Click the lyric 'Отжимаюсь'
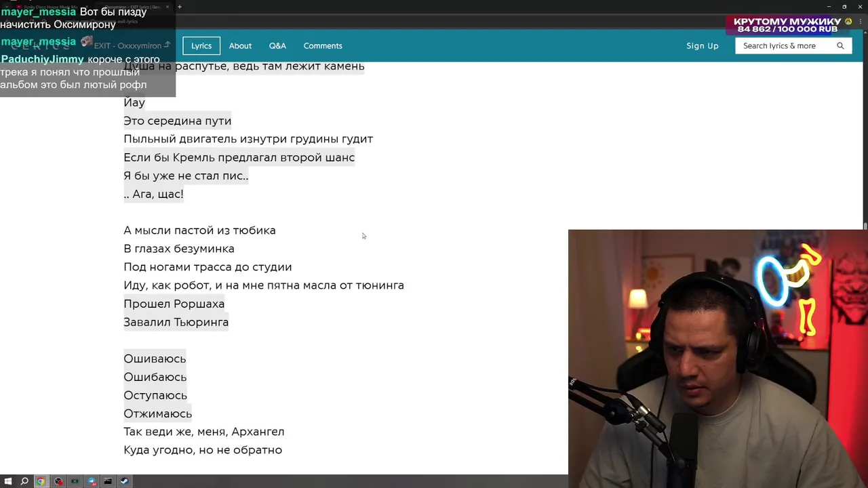The height and width of the screenshot is (488, 868). [157, 413]
